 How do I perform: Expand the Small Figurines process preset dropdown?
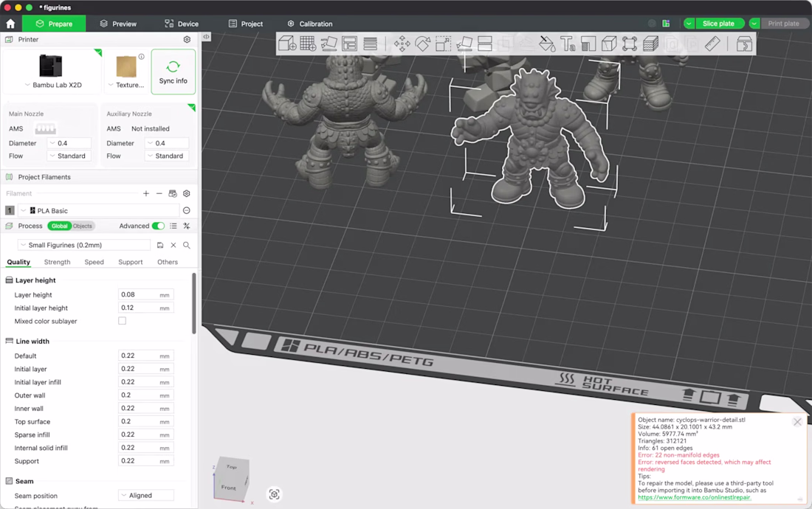coord(84,245)
